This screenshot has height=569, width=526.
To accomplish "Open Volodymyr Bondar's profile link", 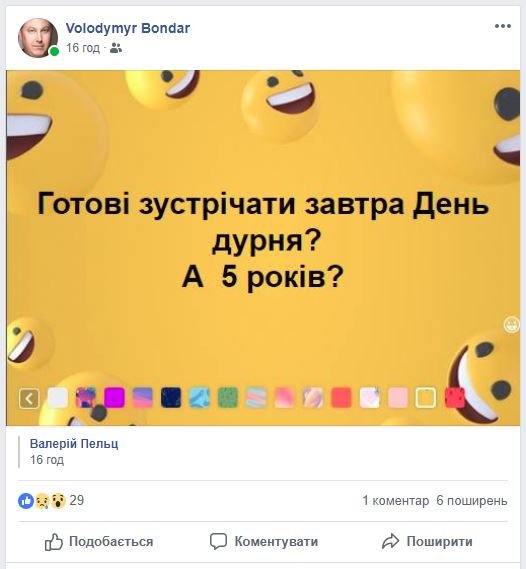I will point(128,28).
